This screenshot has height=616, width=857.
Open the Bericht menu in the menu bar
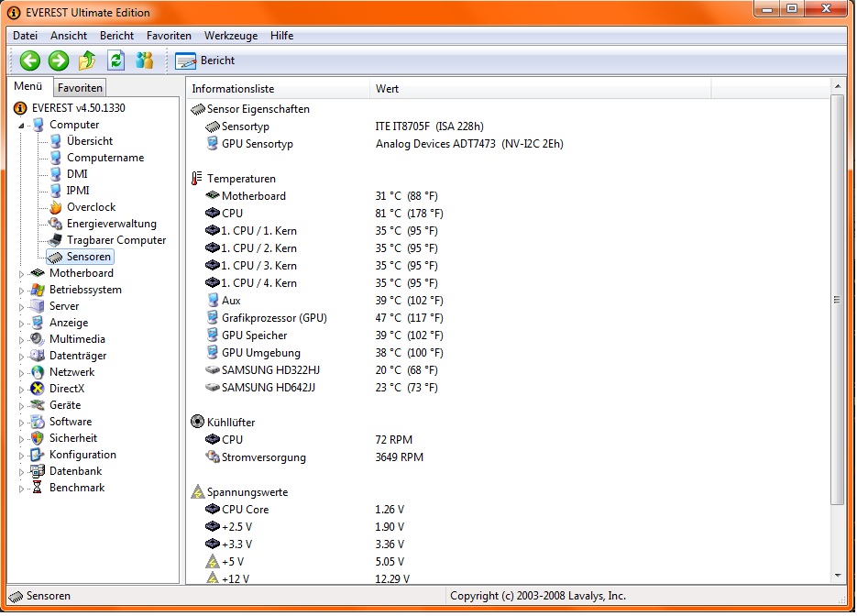tap(116, 36)
